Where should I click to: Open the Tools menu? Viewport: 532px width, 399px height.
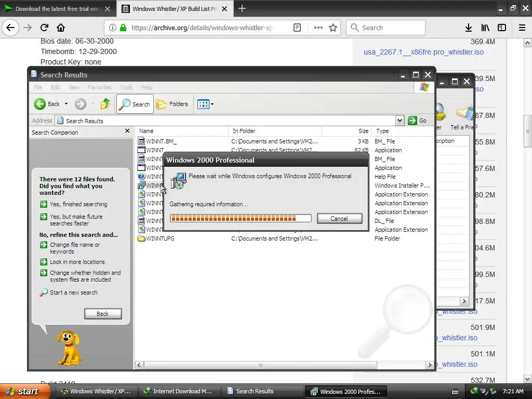coord(126,87)
